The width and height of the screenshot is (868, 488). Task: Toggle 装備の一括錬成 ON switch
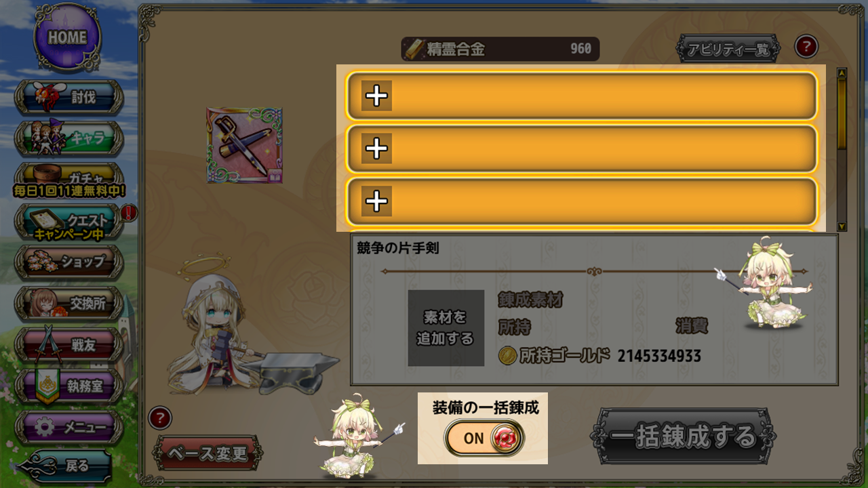point(484,438)
